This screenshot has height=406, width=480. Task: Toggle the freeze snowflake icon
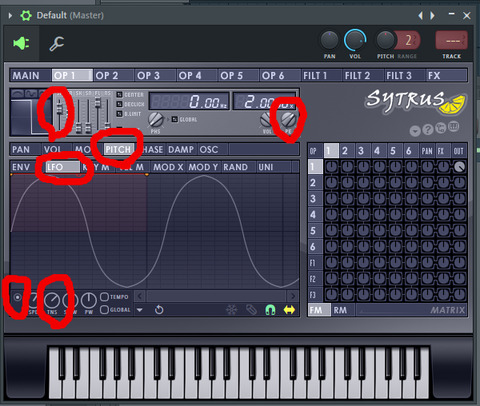click(232, 310)
